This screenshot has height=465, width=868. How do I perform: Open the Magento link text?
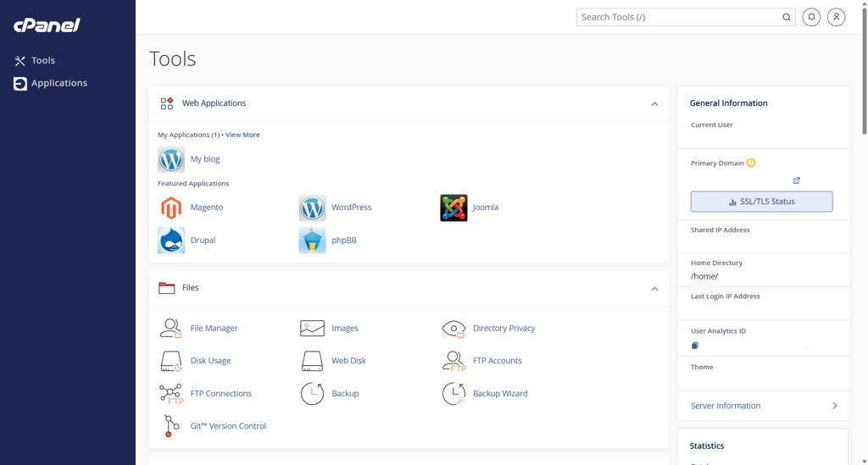207,208
